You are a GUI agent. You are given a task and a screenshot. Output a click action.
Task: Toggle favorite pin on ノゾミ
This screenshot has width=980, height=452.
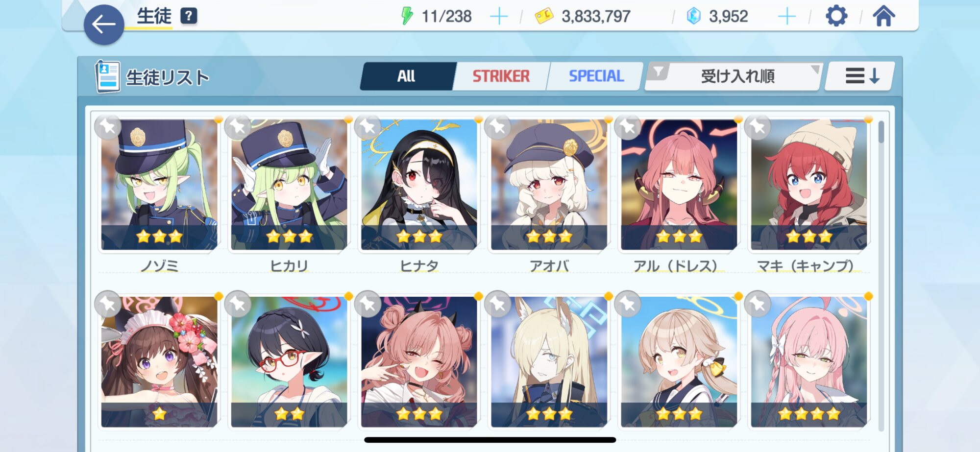[108, 128]
